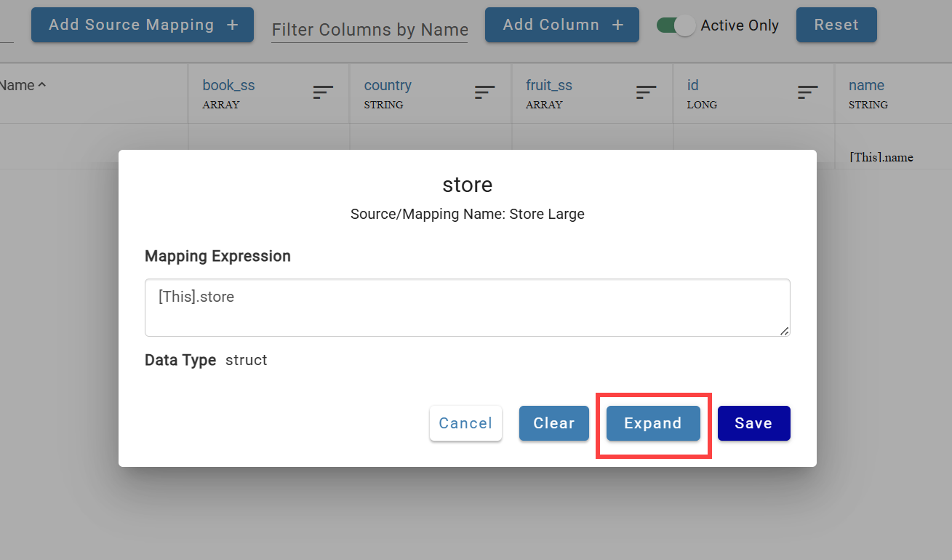
Task: Open the country column sort menu
Action: coord(484,92)
